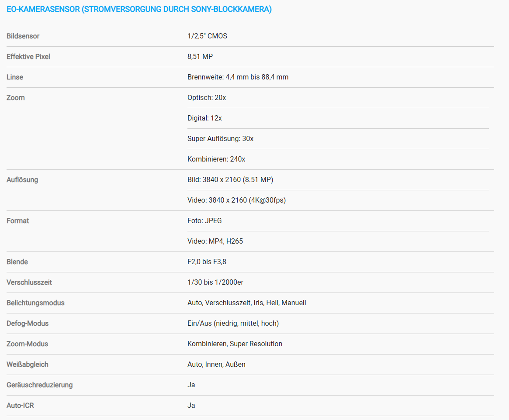Click the 1/2,5" CMOS value

tap(207, 36)
